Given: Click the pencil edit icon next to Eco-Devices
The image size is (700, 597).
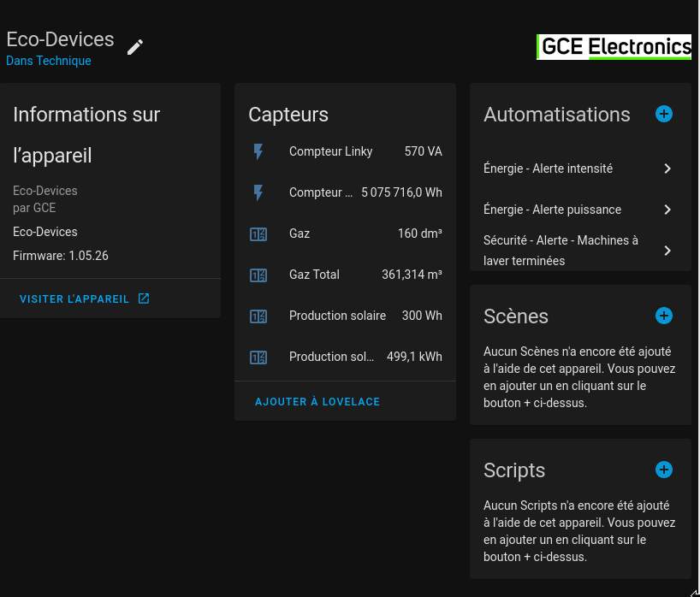Looking at the screenshot, I should click(x=135, y=47).
